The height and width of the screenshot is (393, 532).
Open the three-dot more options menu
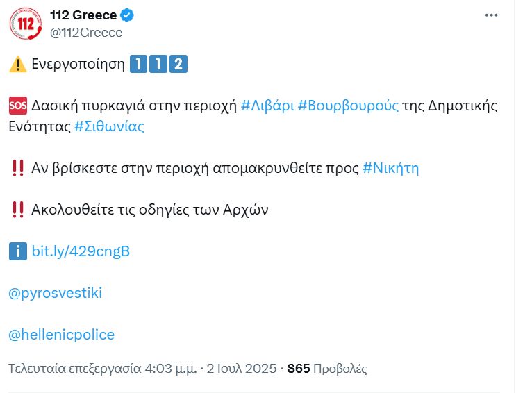(491, 15)
